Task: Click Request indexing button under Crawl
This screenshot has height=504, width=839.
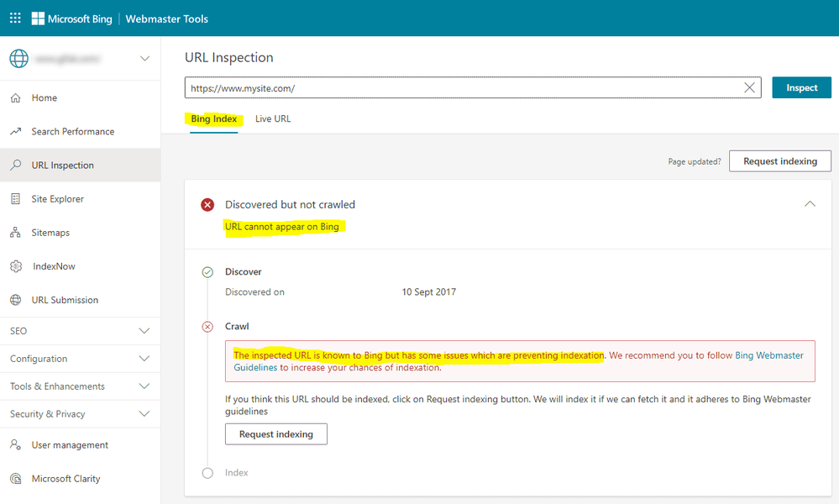Action: click(x=276, y=434)
